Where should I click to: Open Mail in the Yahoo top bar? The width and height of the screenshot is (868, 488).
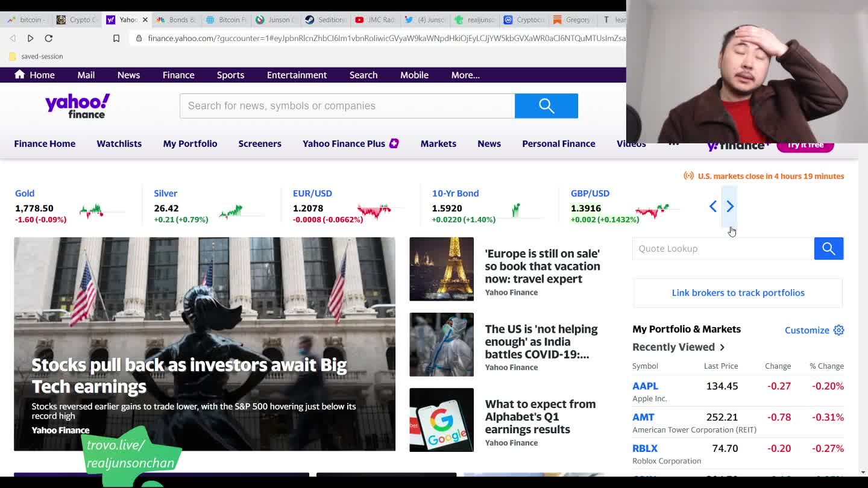[x=86, y=75]
